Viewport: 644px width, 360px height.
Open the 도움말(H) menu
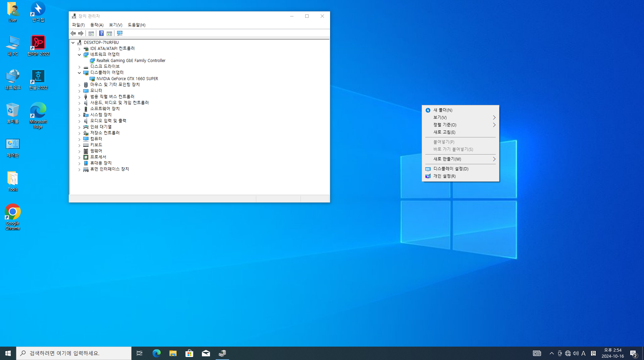[x=137, y=25]
